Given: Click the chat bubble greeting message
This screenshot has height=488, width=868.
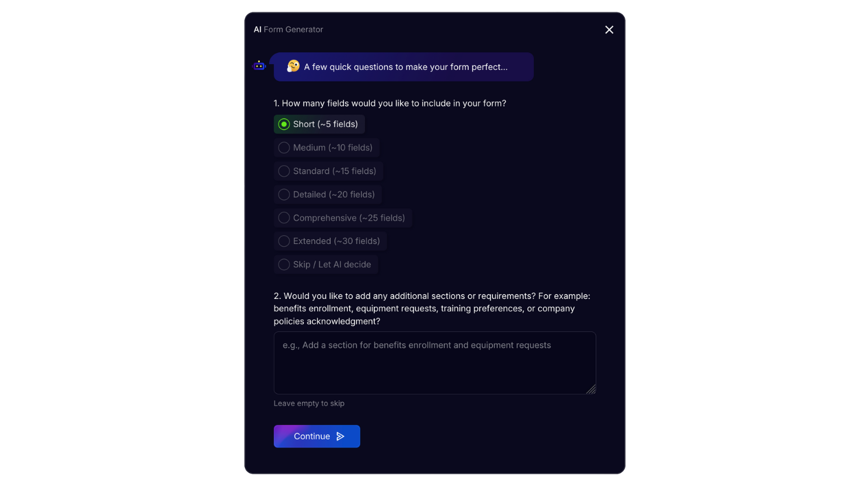Looking at the screenshot, I should (403, 66).
